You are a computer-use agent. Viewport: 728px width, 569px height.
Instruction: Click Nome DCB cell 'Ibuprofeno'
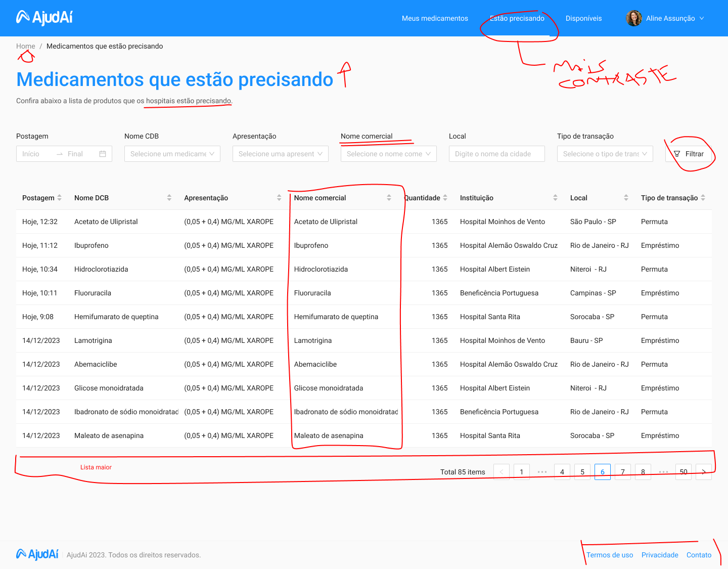click(x=92, y=245)
